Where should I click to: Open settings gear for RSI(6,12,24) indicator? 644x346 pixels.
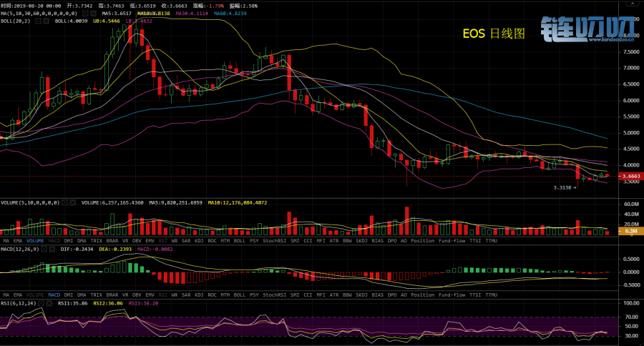tap(41, 303)
